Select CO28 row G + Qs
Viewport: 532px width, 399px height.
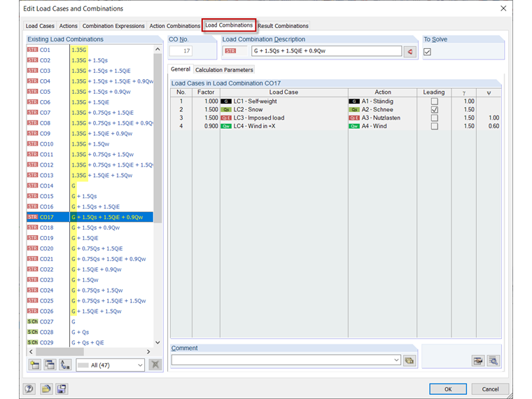point(90,332)
